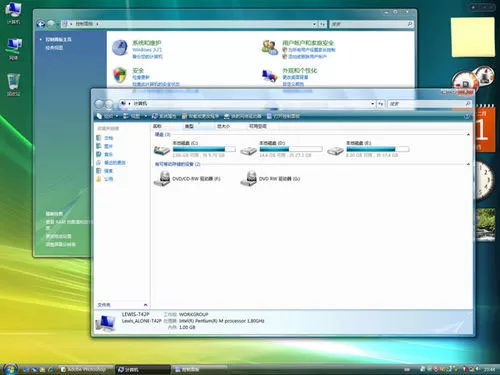Screen dimensions: 500x375
Task: Click the drive E: capacity bar
Action: click(x=378, y=149)
